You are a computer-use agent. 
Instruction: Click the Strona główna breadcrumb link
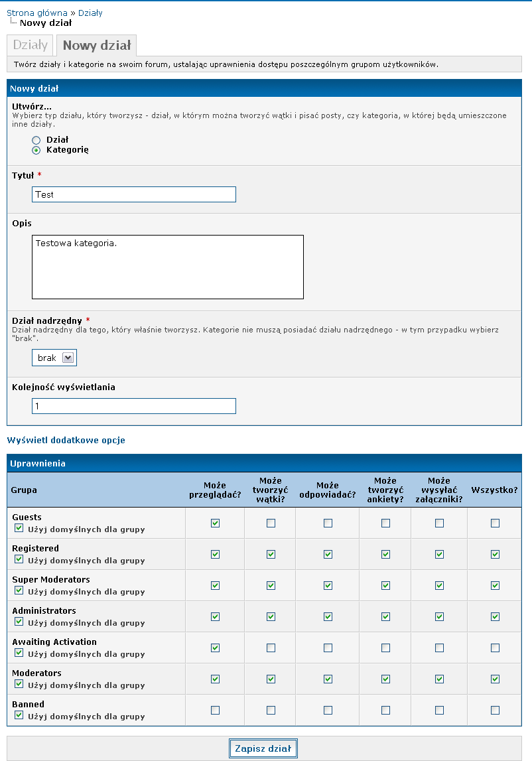(37, 13)
